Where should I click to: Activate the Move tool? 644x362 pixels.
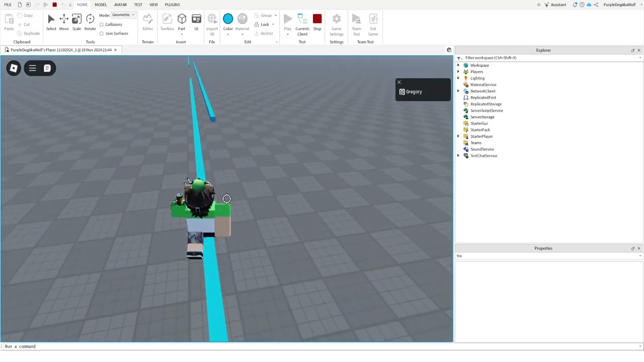click(x=64, y=22)
